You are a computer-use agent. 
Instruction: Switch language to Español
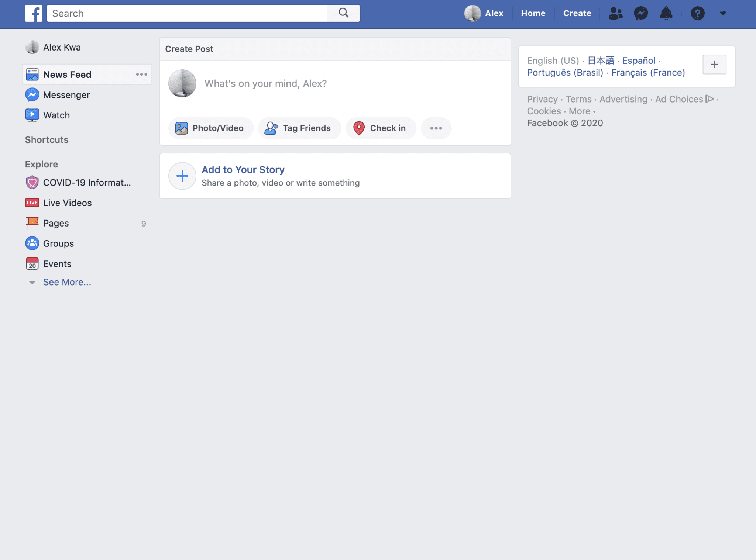pyautogui.click(x=639, y=60)
